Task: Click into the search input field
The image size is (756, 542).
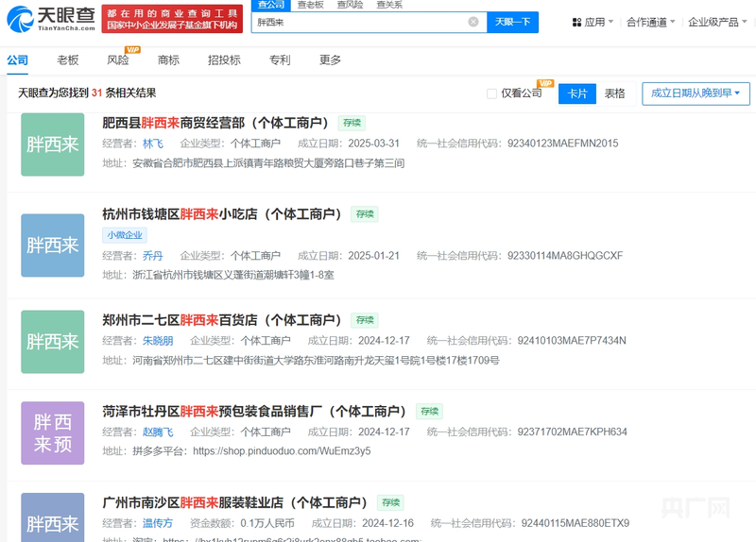Action: point(359,22)
